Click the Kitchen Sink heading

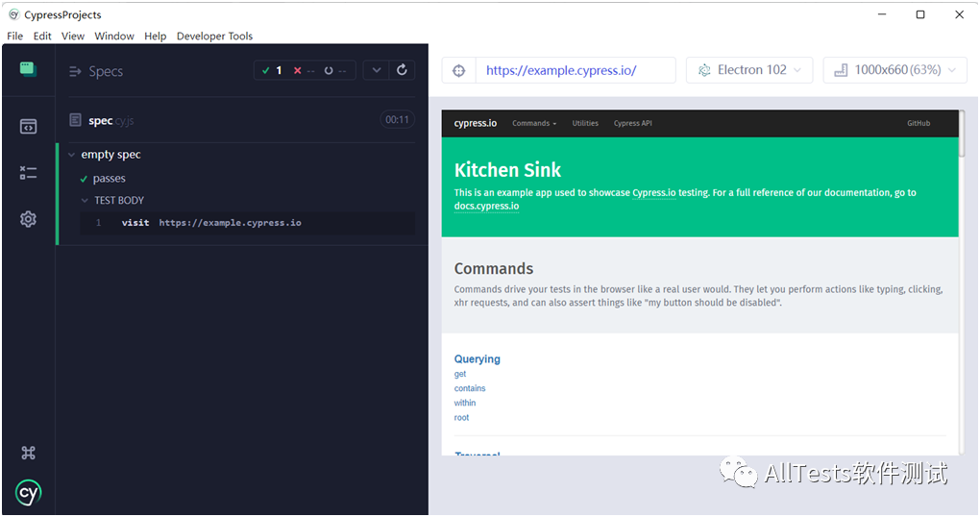(x=507, y=169)
